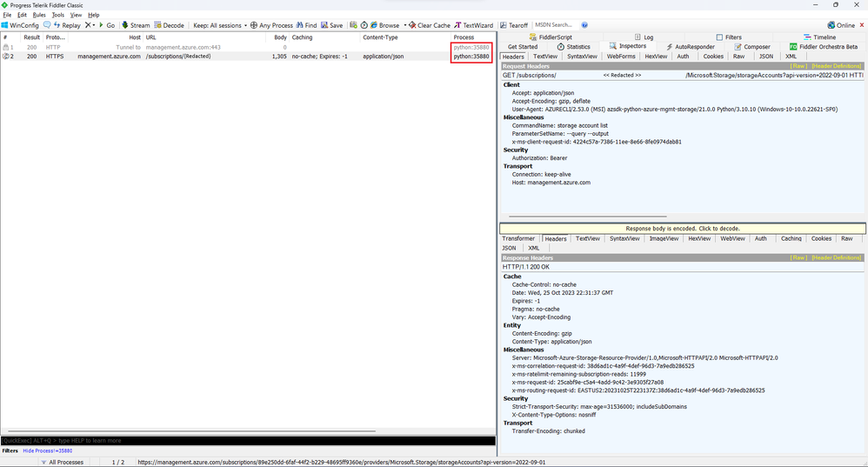Click the comment bubble icon in toolbar
868x467 pixels.
[47, 25]
